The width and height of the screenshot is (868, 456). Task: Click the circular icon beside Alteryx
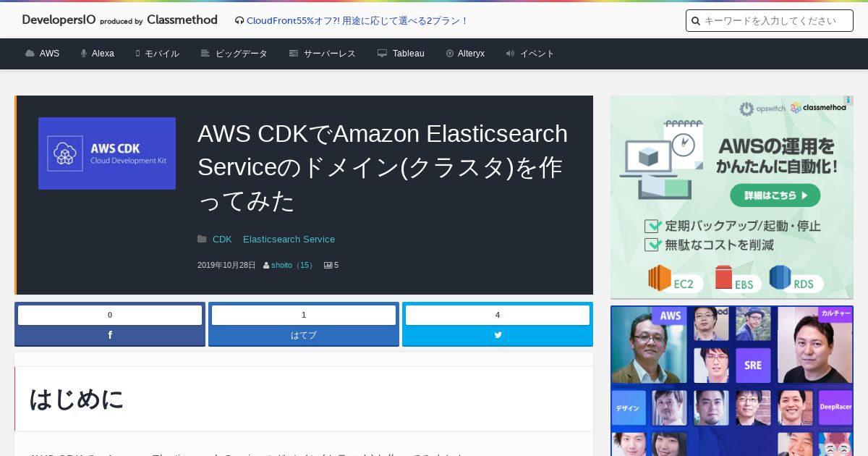[x=450, y=54]
